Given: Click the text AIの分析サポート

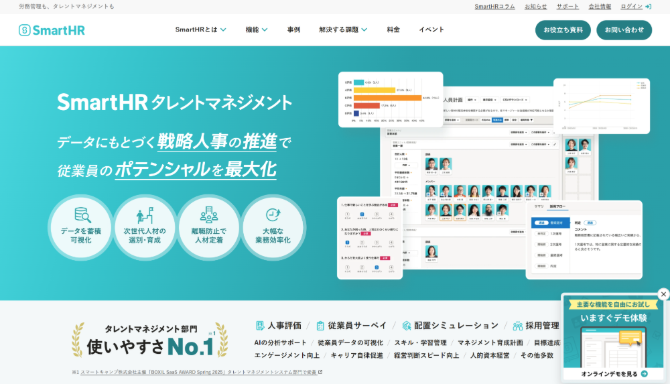Looking at the screenshot, I should coord(280,343).
